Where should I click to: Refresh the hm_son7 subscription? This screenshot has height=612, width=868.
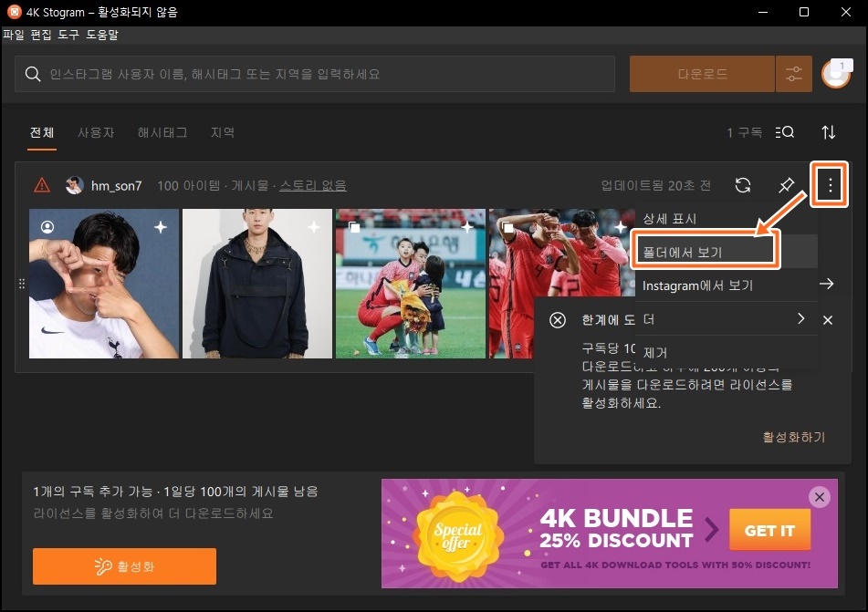click(x=743, y=185)
